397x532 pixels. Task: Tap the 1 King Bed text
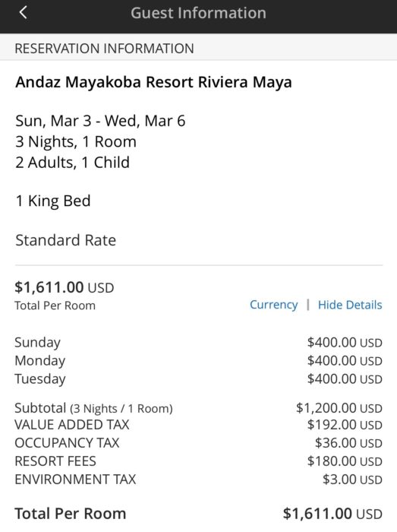click(53, 201)
